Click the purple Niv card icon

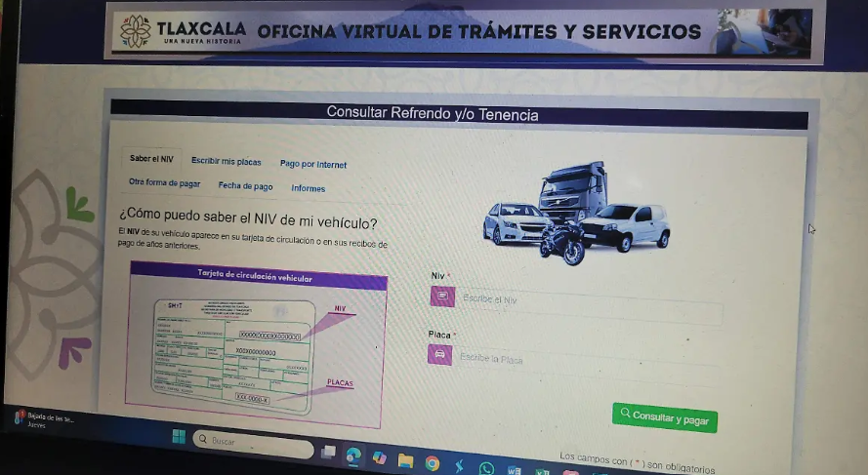point(442,297)
